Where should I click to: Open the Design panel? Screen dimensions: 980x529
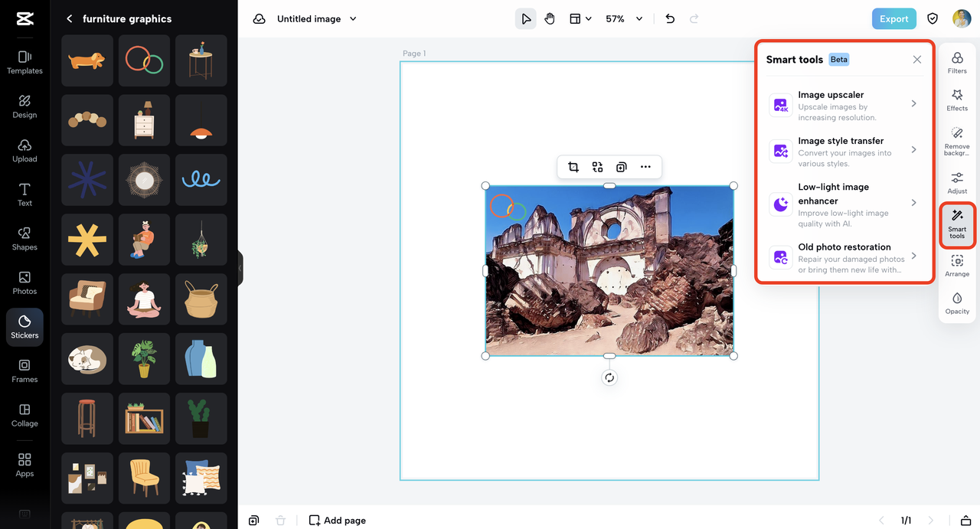pos(24,106)
